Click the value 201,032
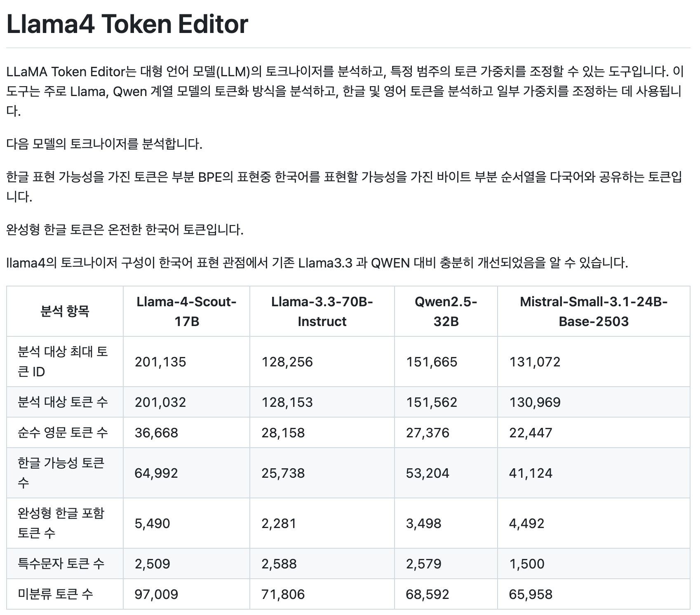 (x=160, y=402)
